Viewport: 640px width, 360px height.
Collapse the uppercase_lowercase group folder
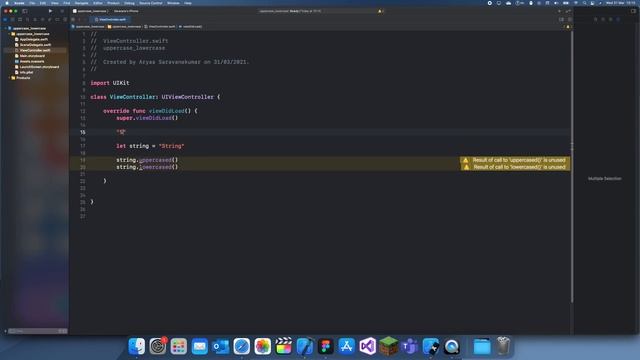9,34
